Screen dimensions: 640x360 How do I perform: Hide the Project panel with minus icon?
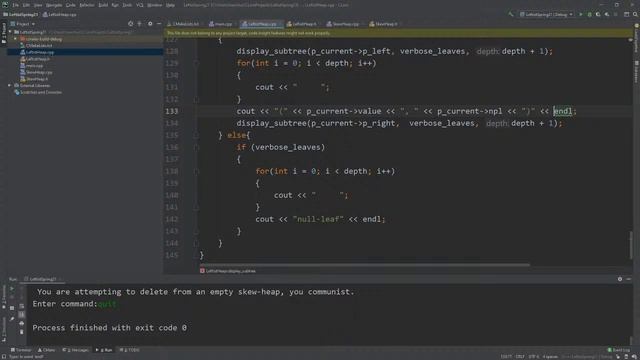coord(159,24)
